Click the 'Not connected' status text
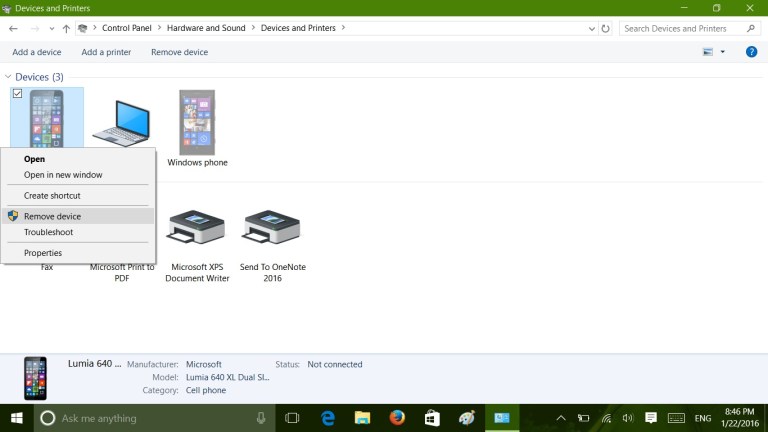Viewport: 768px width, 432px height. coord(335,364)
